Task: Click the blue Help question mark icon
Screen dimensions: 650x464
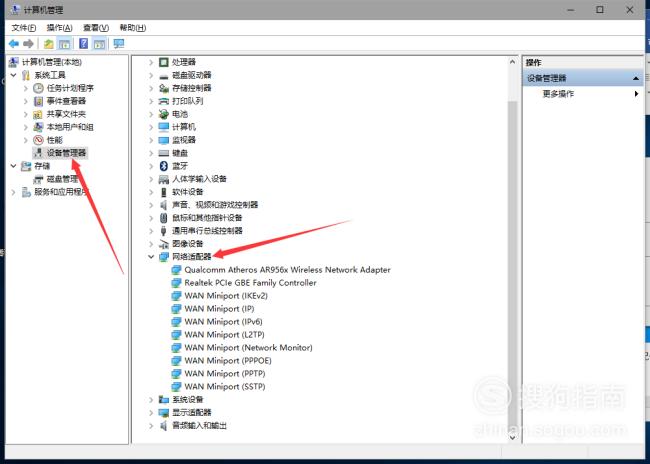Action: click(83, 44)
